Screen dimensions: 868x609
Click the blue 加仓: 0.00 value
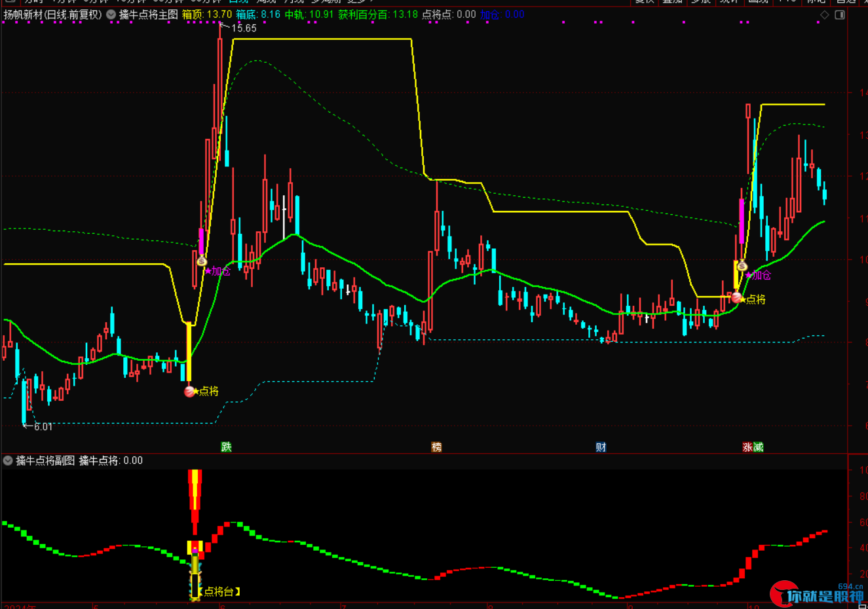502,14
